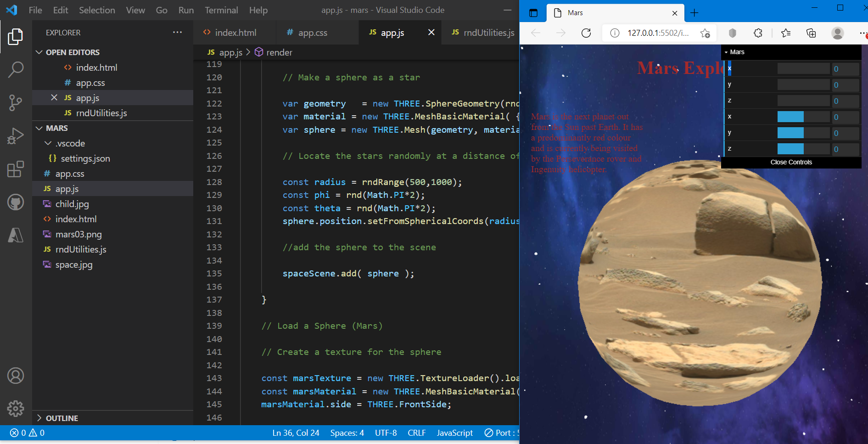Reload the Mars page in the browser
Image resolution: width=868 pixels, height=444 pixels.
[x=586, y=33]
